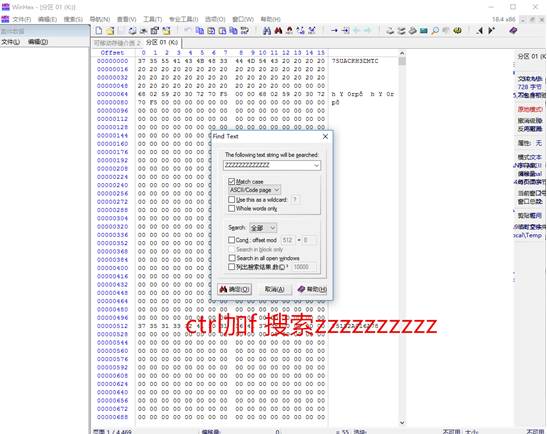Click the hex view scrollbar up arrow
This screenshot has width=547, height=434.
pyautogui.click(x=402, y=53)
